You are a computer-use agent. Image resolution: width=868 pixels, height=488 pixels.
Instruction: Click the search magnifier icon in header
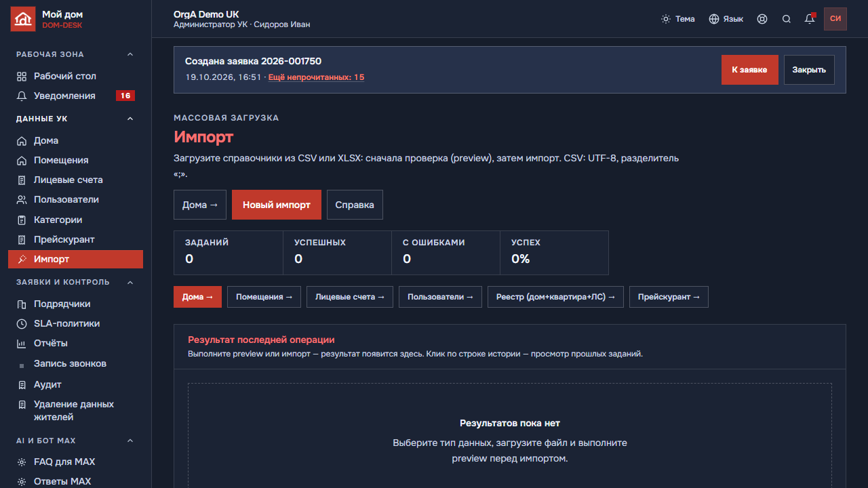[x=787, y=19]
